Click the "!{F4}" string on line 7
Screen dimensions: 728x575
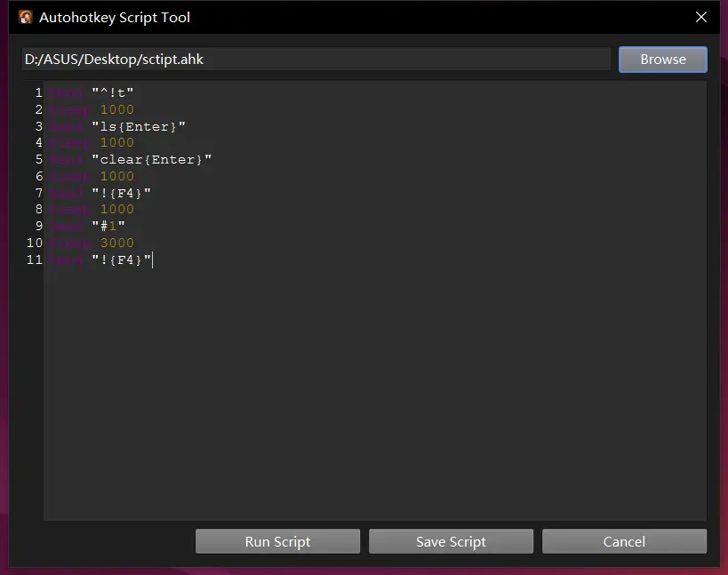(121, 193)
